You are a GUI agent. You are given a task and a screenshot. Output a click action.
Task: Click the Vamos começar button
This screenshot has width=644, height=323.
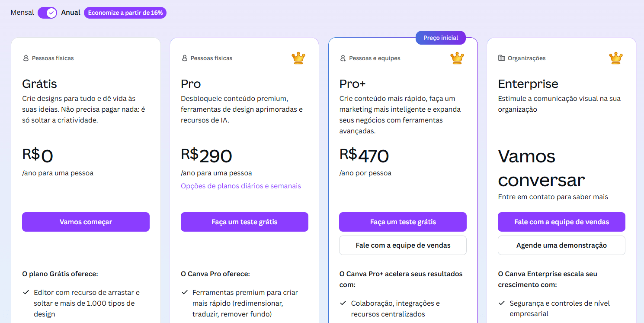tap(86, 222)
